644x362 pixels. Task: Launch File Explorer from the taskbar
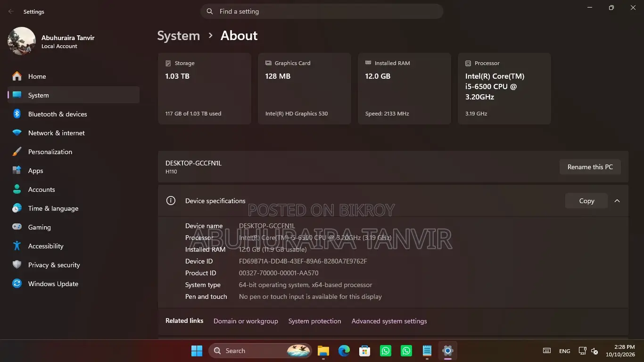(x=323, y=351)
